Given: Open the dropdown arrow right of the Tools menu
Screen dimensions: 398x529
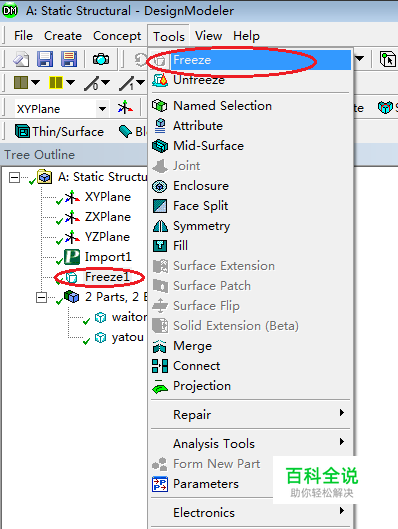Looking at the screenshot, I should (x=360, y=59).
